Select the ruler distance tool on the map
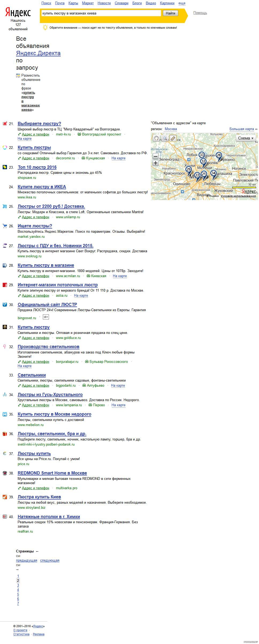The height and width of the screenshot is (644, 259). coord(173,138)
